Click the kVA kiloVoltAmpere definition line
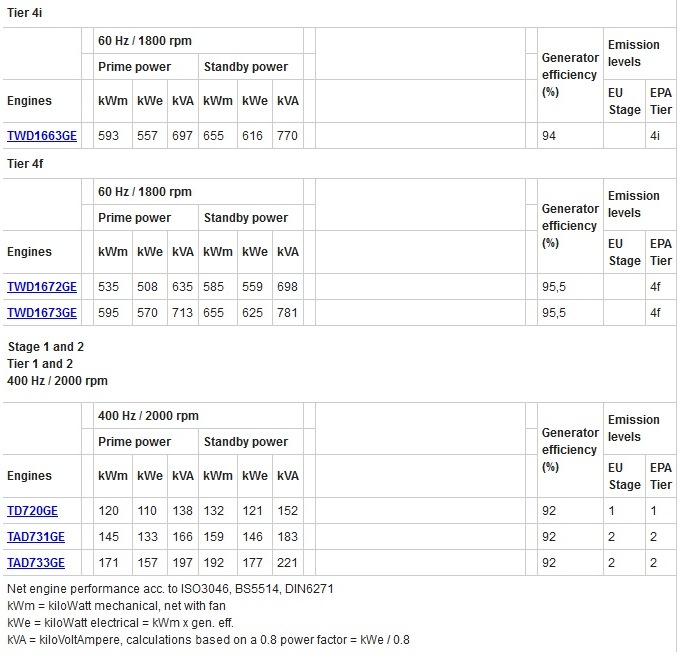The width and height of the screenshot is (681, 658). pos(208,640)
